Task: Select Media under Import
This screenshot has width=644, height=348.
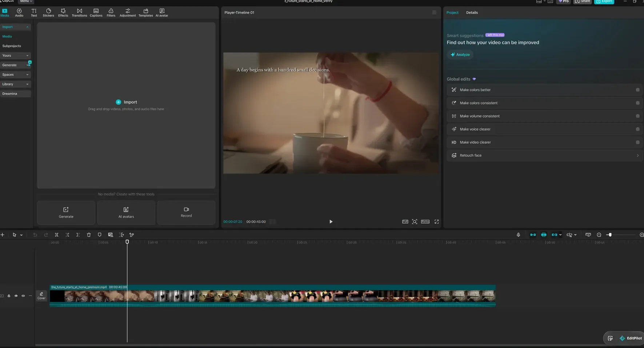Action: tap(7, 36)
